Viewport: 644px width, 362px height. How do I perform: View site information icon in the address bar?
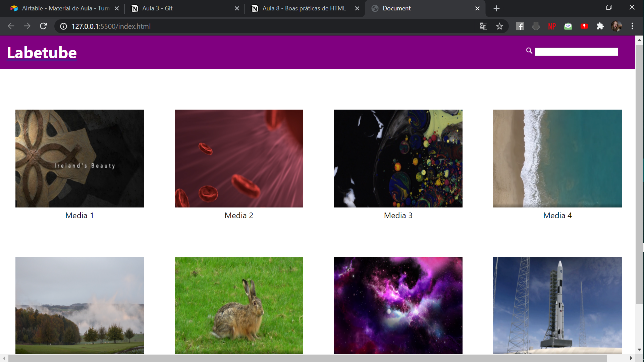[x=63, y=26]
